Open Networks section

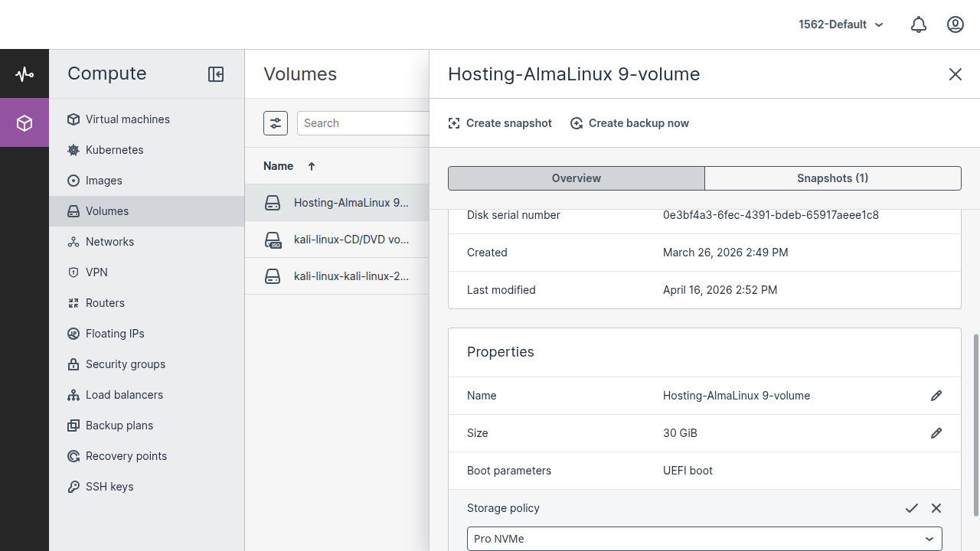tap(146, 242)
